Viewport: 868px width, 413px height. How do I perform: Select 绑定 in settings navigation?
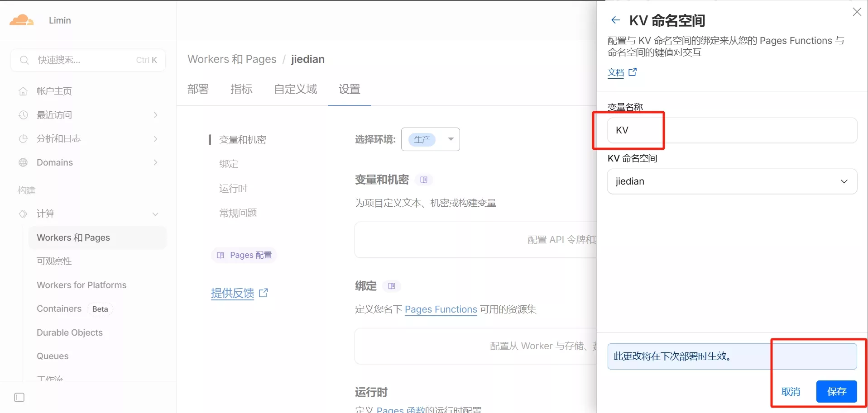click(x=229, y=164)
